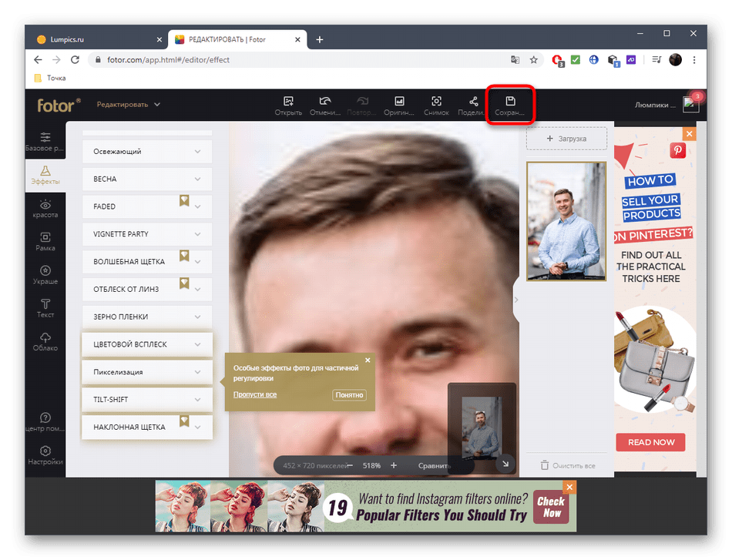Viewport: 732px width, 560px height.
Task: Expand the VIGNETTE PARTY effect group
Action: [x=147, y=234]
